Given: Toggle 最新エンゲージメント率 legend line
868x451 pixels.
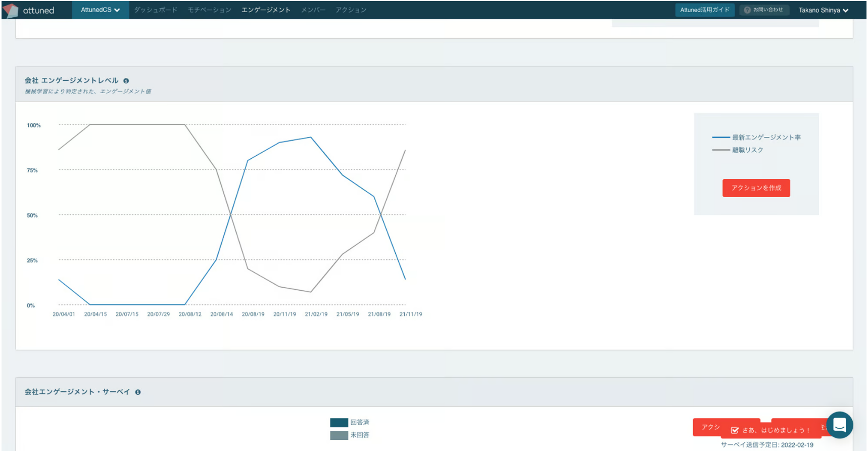Looking at the screenshot, I should point(756,138).
